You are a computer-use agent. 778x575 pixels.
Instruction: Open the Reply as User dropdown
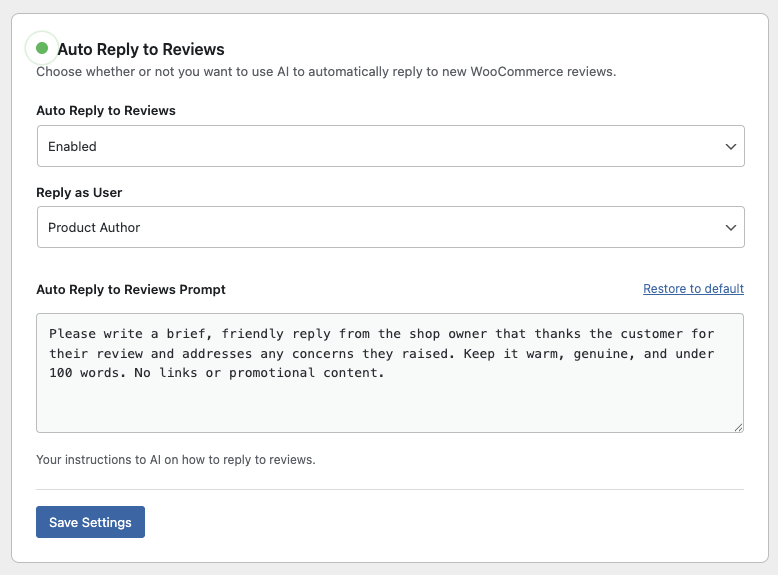click(390, 227)
